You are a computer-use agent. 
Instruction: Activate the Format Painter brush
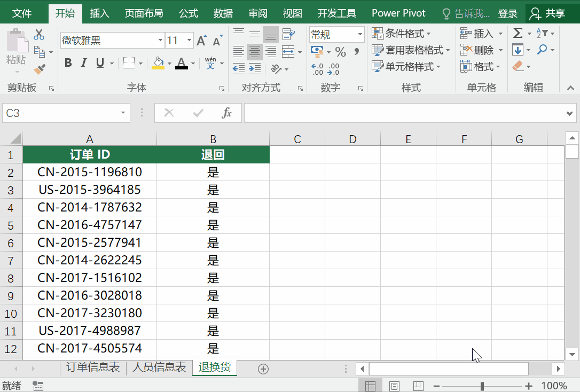(39, 69)
